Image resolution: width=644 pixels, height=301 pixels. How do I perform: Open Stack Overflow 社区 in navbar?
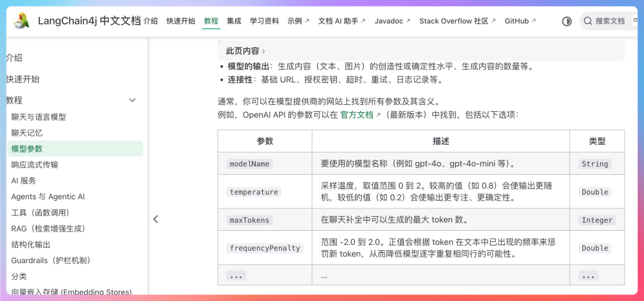pyautogui.click(x=457, y=21)
